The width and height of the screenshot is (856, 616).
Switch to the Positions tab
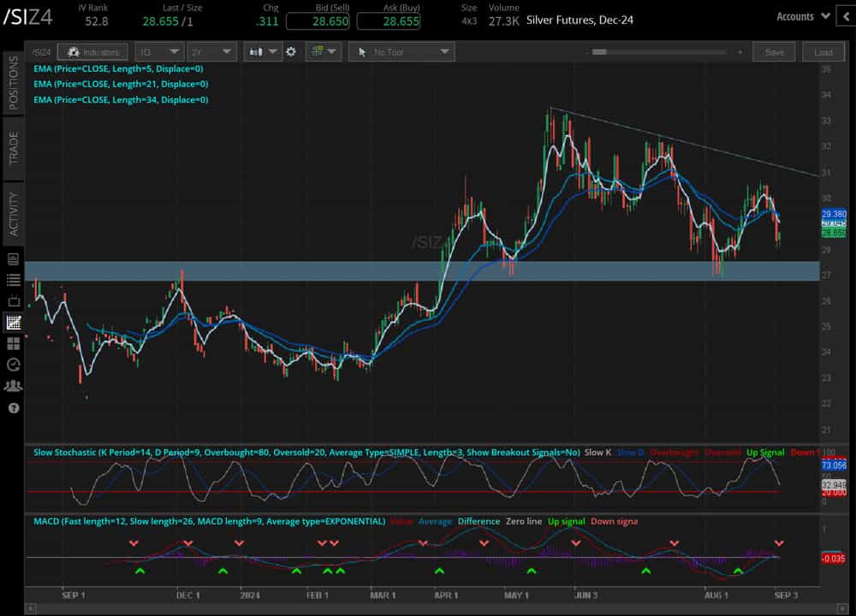pyautogui.click(x=13, y=83)
